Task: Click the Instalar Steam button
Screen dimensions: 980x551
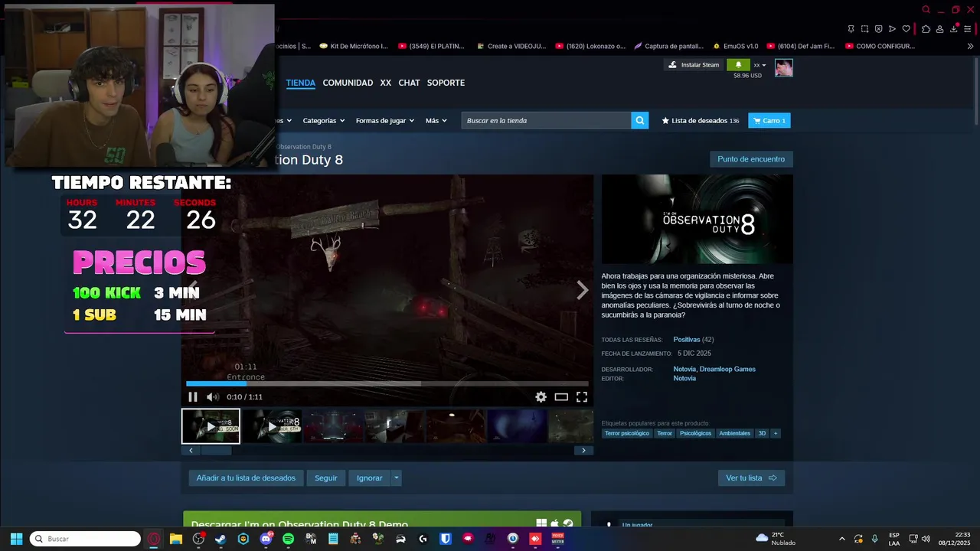Action: point(694,65)
